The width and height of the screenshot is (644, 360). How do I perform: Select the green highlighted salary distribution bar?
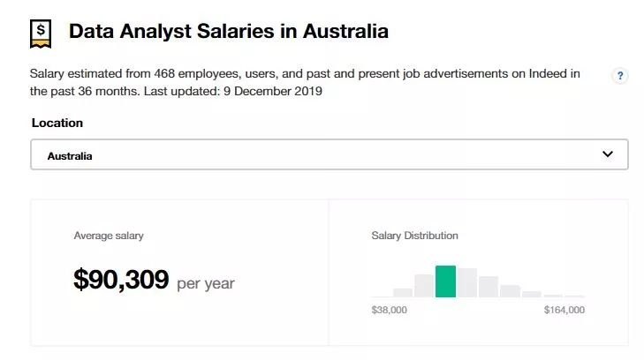445,281
